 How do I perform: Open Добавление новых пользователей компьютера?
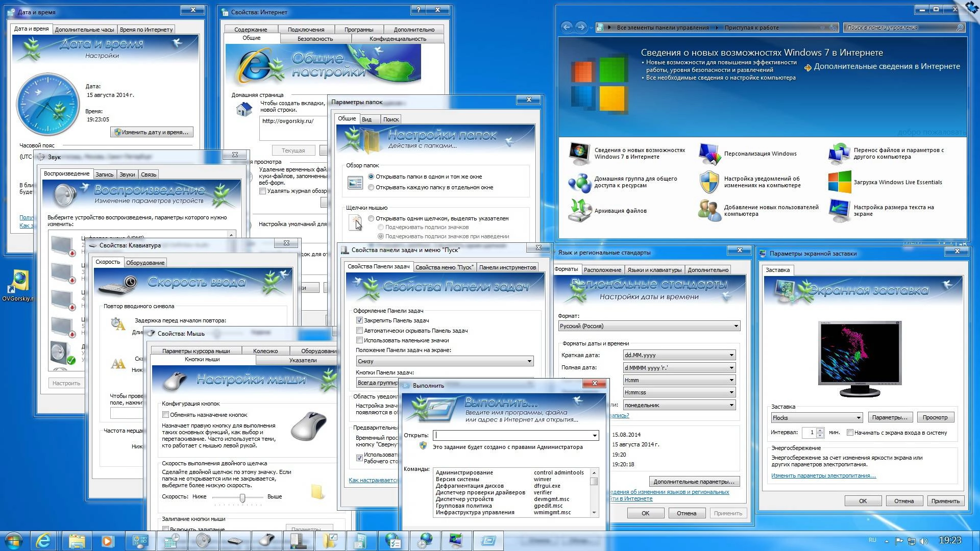pyautogui.click(x=771, y=210)
